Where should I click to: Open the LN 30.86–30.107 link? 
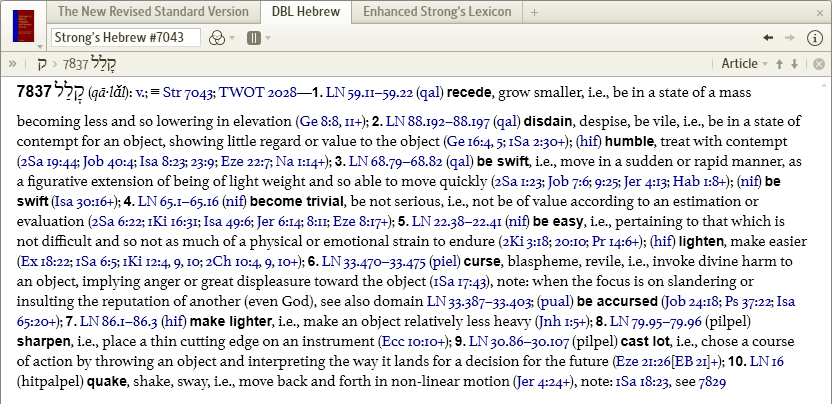[x=519, y=341]
